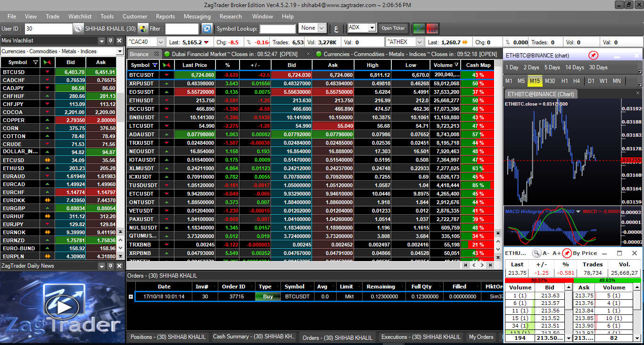Show 1 Day chart range
This screenshot has height=345, width=644.
tap(512, 67)
